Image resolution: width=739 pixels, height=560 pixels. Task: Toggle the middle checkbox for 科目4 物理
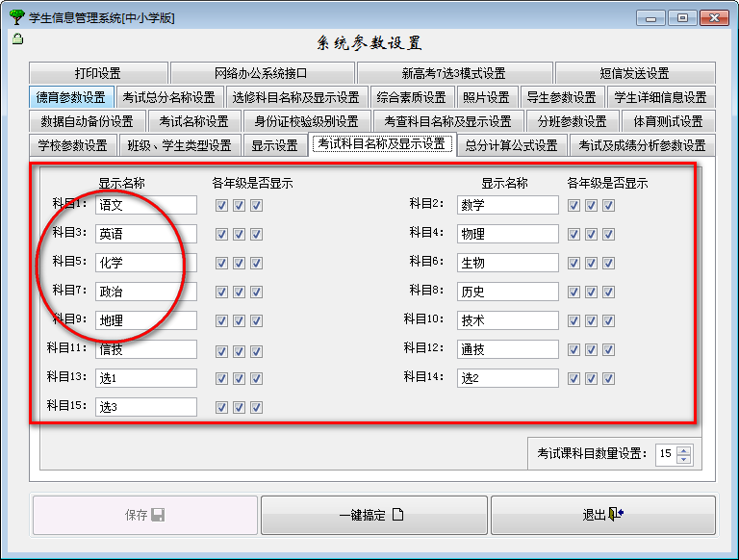click(591, 234)
